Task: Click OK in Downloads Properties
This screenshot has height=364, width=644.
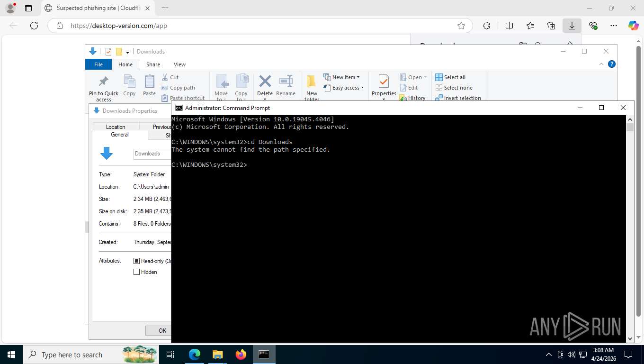Action: 158,330
